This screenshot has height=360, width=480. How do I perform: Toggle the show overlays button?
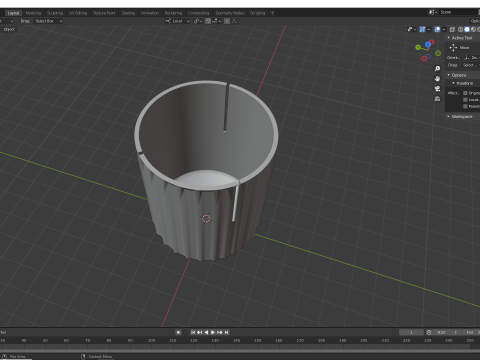point(437,29)
